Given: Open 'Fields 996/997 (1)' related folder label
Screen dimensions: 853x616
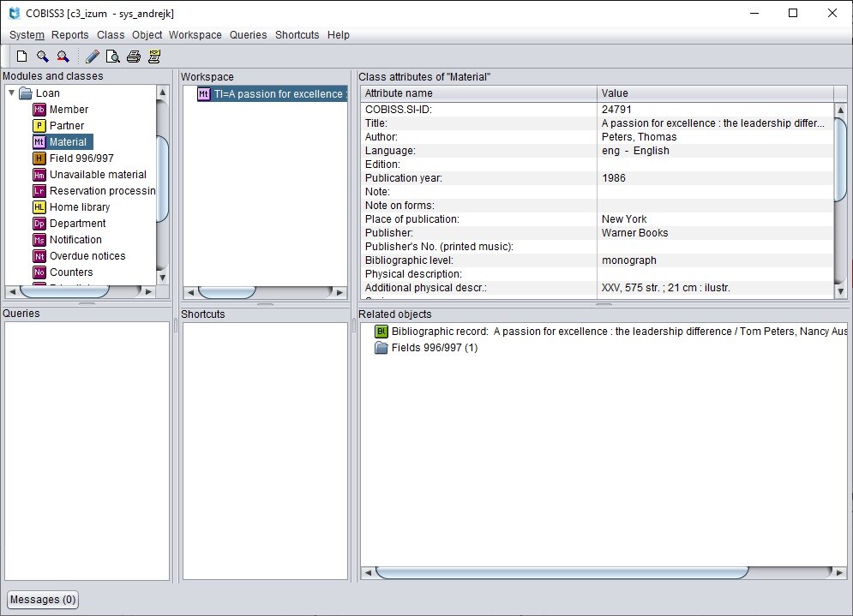Looking at the screenshot, I should point(435,348).
